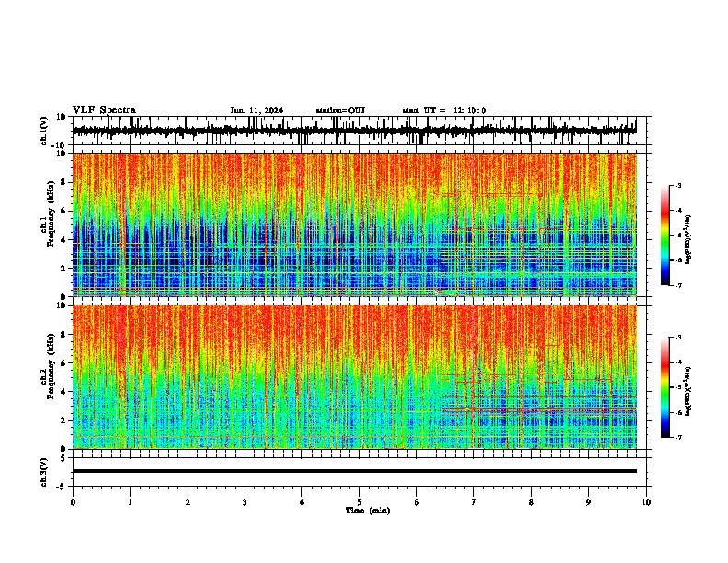Click the "-3" tick on ch.1 colorbar
Screen dimensions: 728x563
point(677,186)
